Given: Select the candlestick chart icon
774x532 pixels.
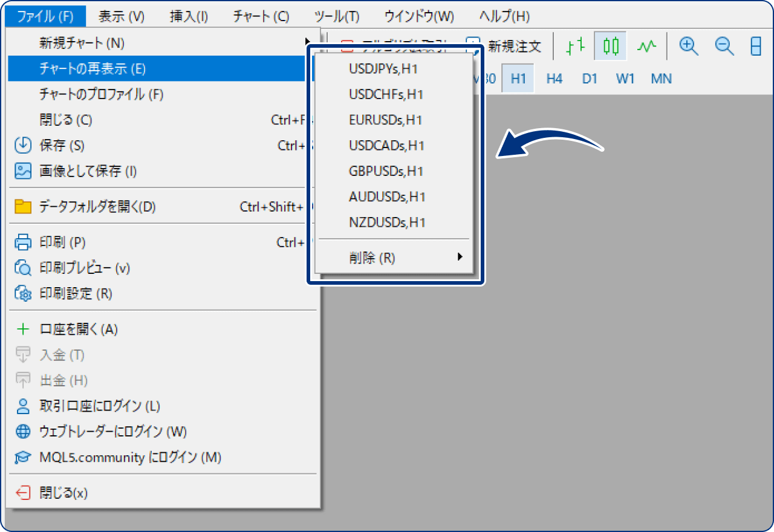Looking at the screenshot, I should (611, 46).
